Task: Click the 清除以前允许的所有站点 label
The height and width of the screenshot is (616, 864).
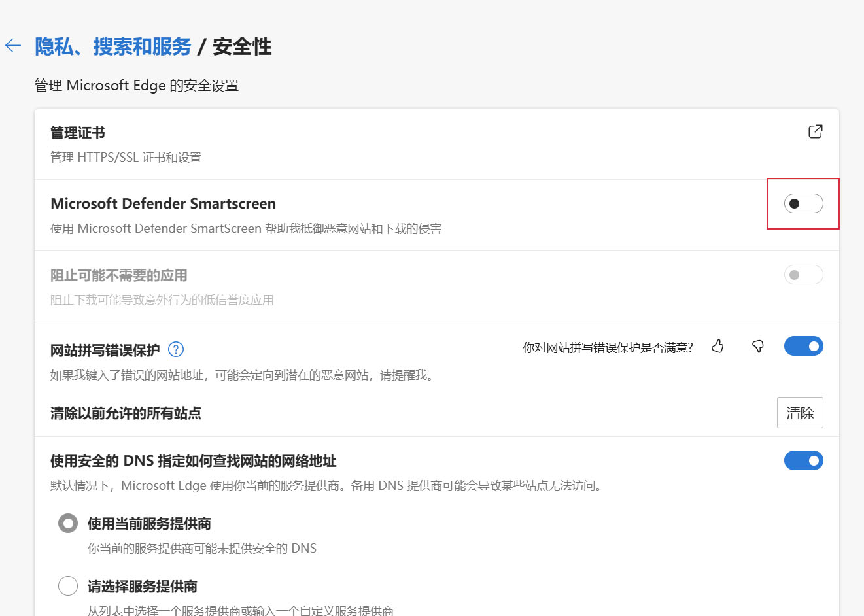Action: 126,413
